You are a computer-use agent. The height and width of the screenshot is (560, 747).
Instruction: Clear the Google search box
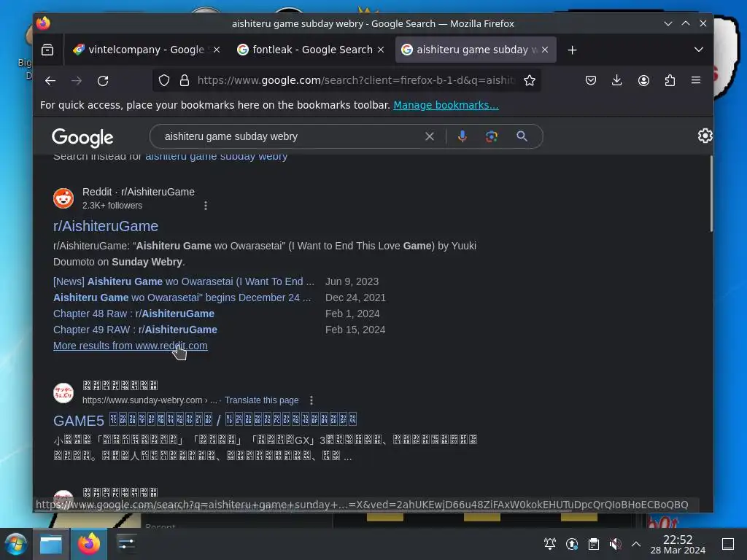click(429, 136)
